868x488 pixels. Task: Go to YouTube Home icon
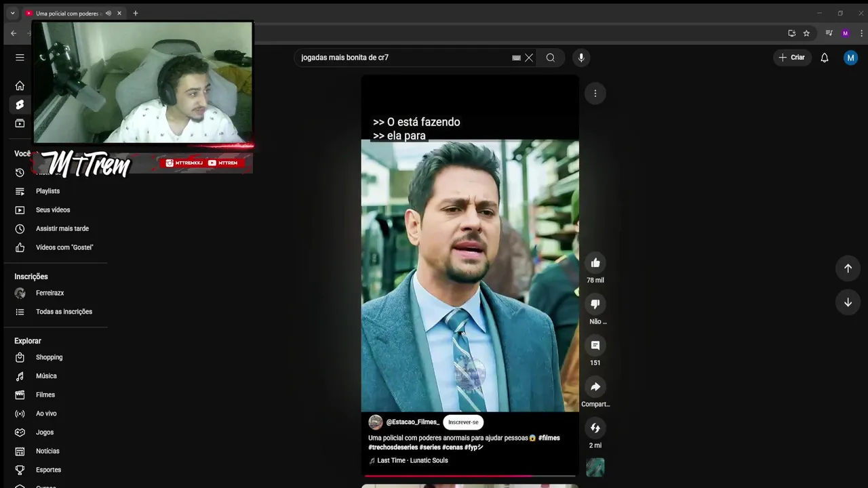[x=20, y=85]
